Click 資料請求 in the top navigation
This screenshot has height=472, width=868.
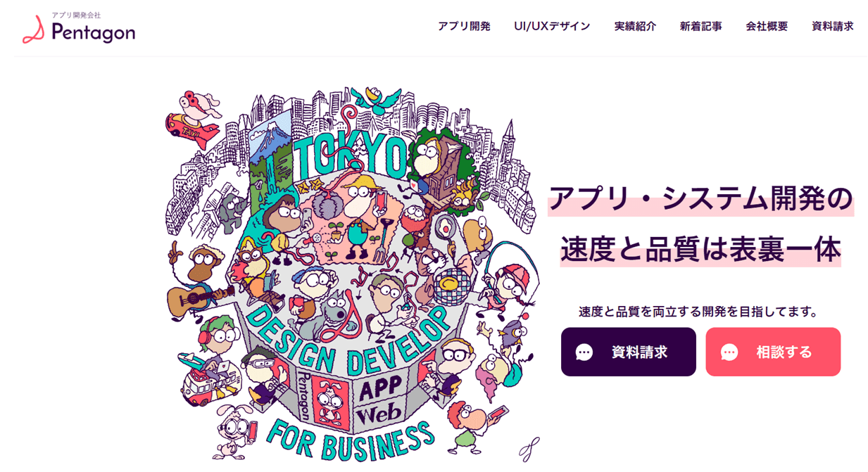833,27
